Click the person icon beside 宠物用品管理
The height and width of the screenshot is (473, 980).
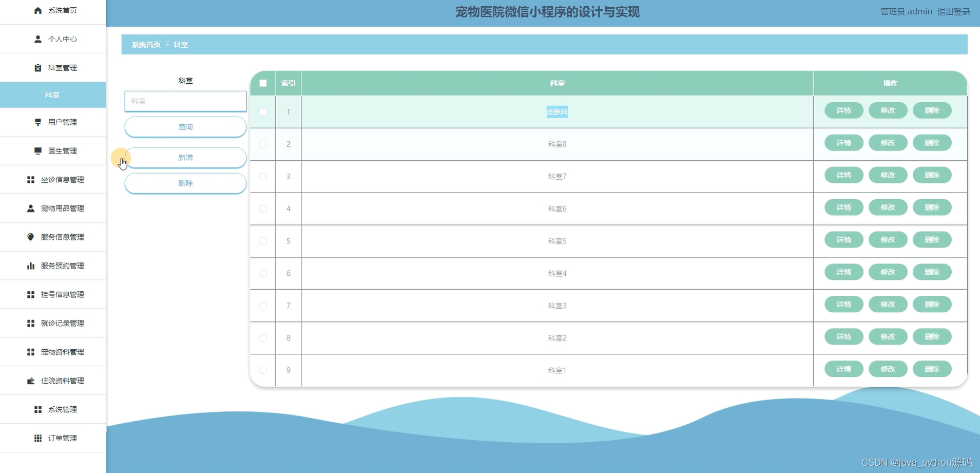pyautogui.click(x=31, y=209)
